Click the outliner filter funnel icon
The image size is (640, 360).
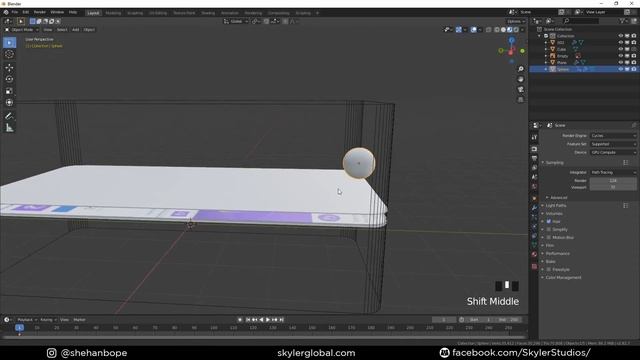tap(622, 21)
